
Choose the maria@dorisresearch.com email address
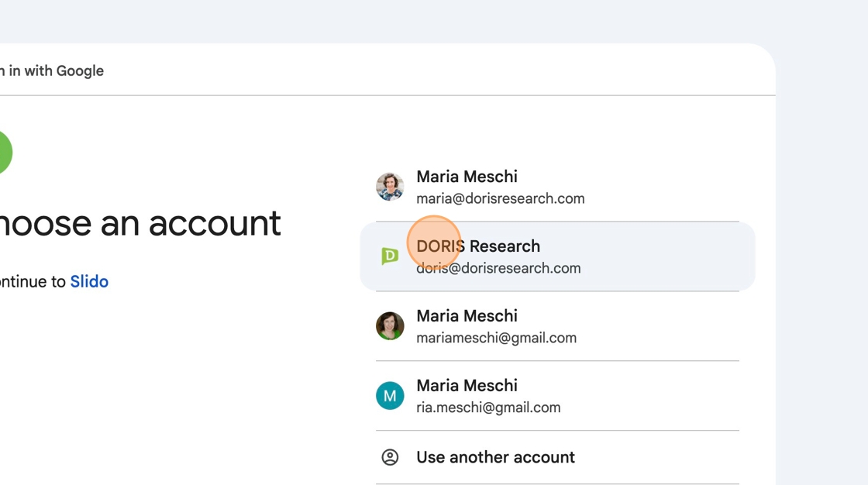pyautogui.click(x=500, y=199)
